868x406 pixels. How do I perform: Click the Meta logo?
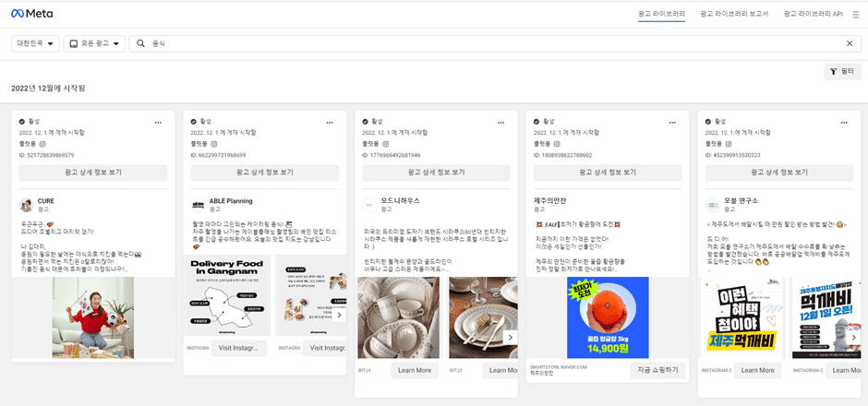[31, 14]
